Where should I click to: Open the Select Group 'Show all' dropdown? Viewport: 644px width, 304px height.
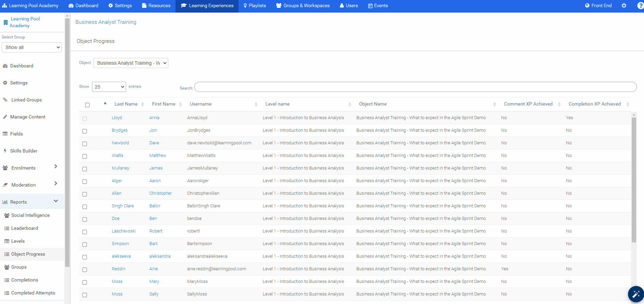[x=32, y=47]
